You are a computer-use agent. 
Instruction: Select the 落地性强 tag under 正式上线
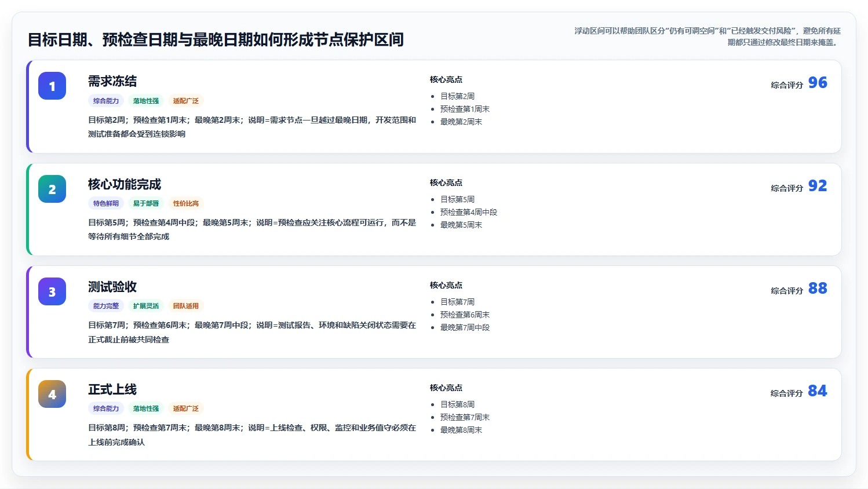(x=146, y=408)
